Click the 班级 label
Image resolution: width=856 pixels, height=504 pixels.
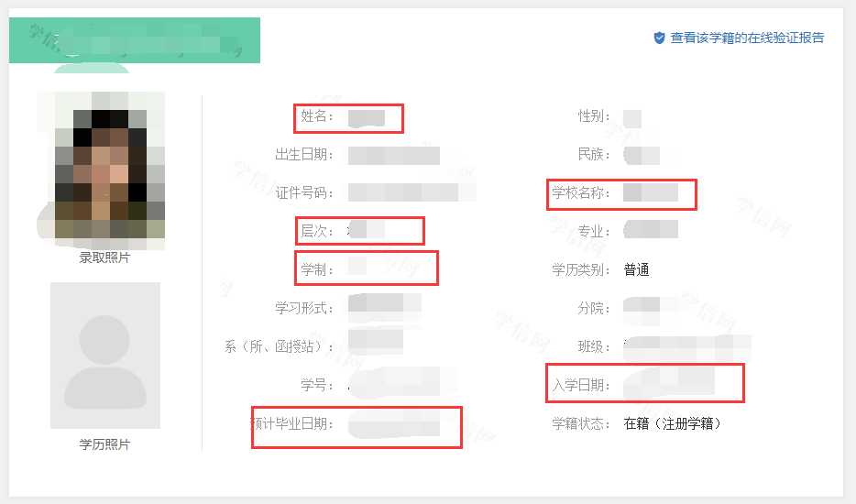(x=594, y=346)
